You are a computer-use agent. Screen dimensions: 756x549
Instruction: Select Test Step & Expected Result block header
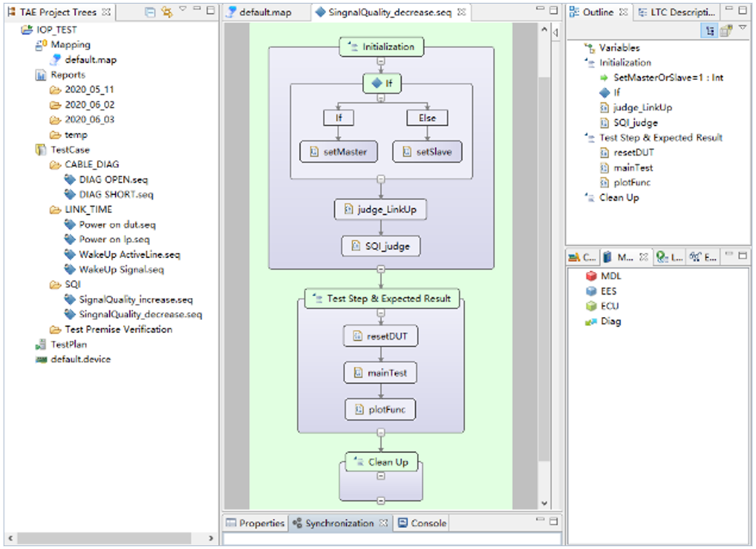(x=382, y=299)
